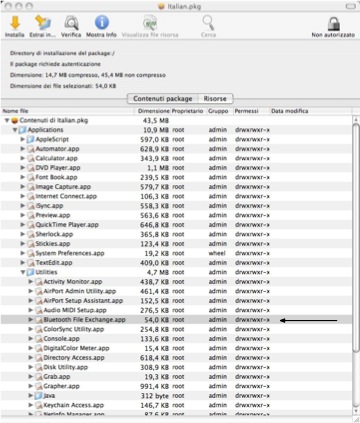Open Mostra Info toolbar icon
Screen dimensions: 360x423
[102, 23]
